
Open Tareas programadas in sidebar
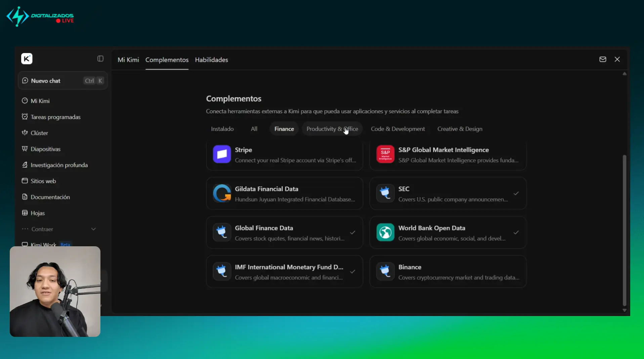(x=63, y=117)
